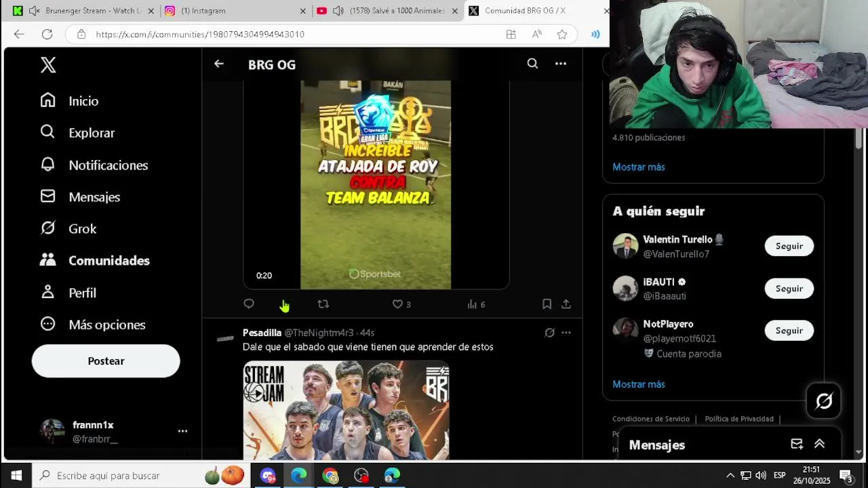The image size is (868, 488).
Task: Close the Instagram tab
Action: click(303, 11)
